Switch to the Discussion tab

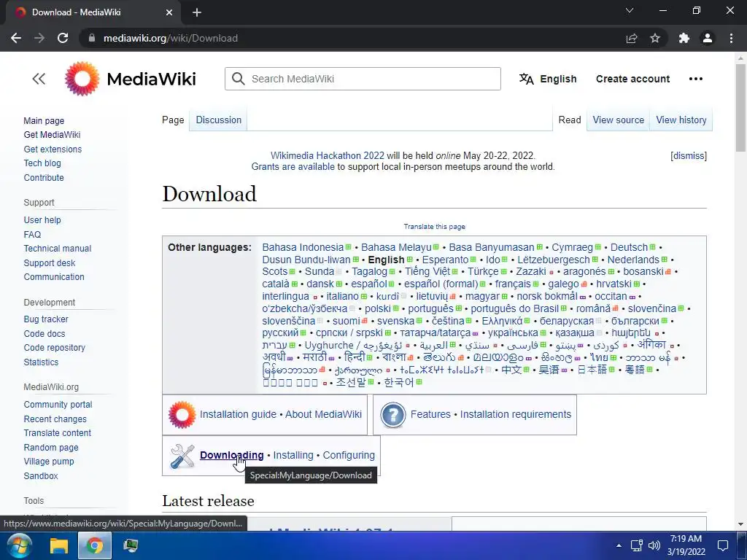(x=219, y=120)
